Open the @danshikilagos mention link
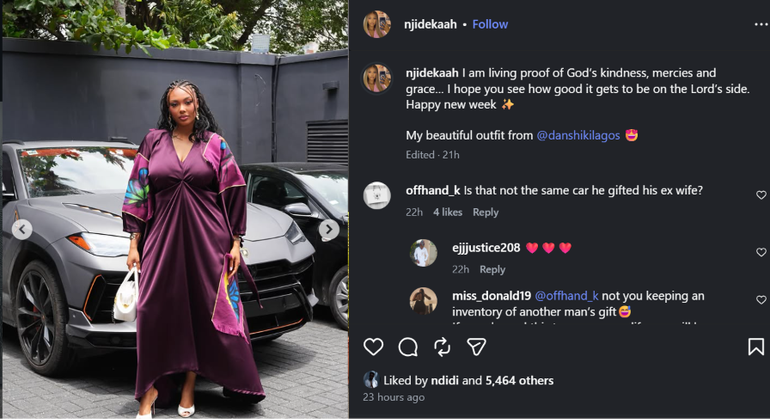Screen dimensions: 770x419 tap(578, 136)
